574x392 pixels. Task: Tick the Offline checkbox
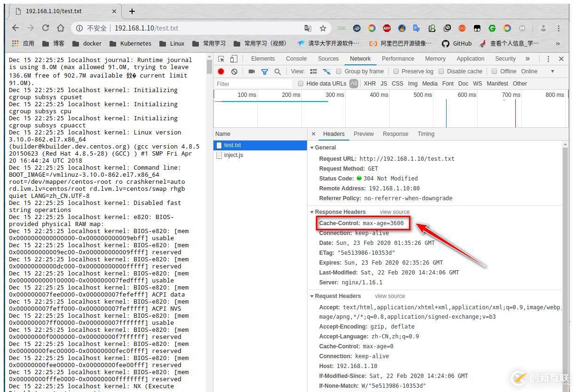[x=494, y=71]
